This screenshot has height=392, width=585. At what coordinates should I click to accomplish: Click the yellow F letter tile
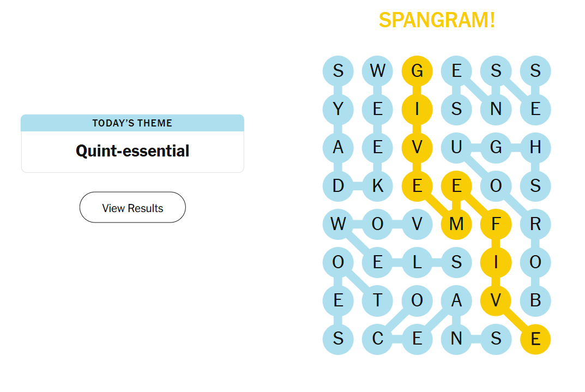coord(496,224)
